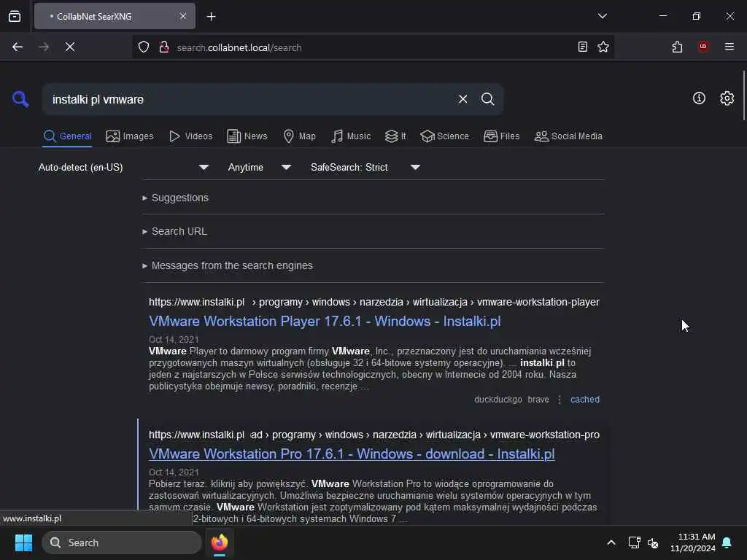This screenshot has width=747, height=560.
Task: Open a new browser tab
Action: (x=211, y=17)
